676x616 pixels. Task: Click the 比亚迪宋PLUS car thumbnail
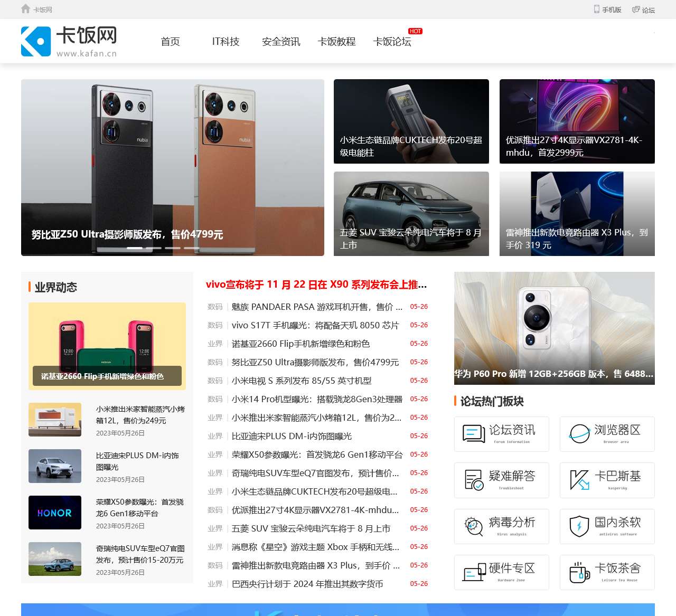(55, 466)
